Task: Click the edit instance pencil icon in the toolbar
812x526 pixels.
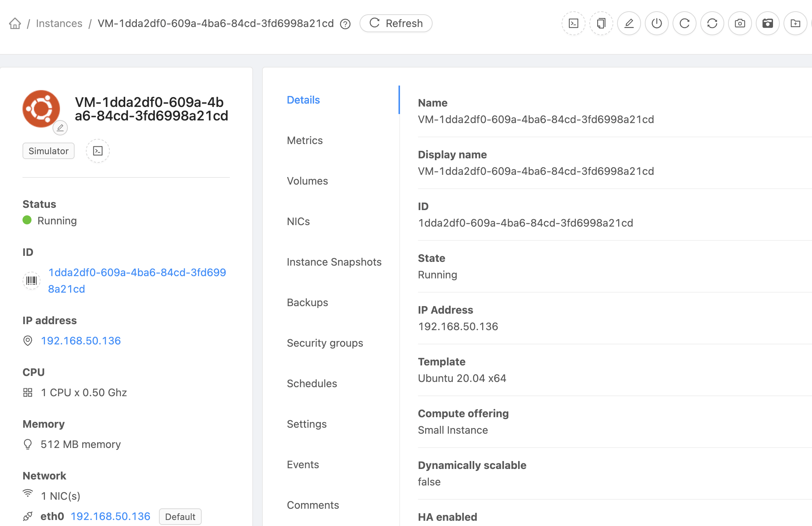Action: (x=629, y=23)
